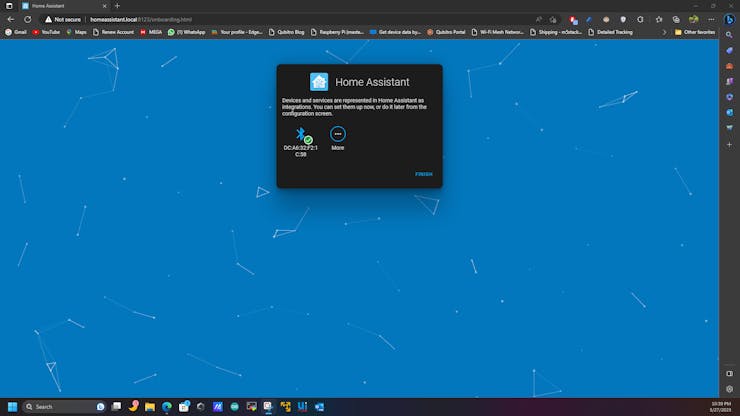Open the Collections icon in toolbar
740x416 pixels.
point(676,19)
